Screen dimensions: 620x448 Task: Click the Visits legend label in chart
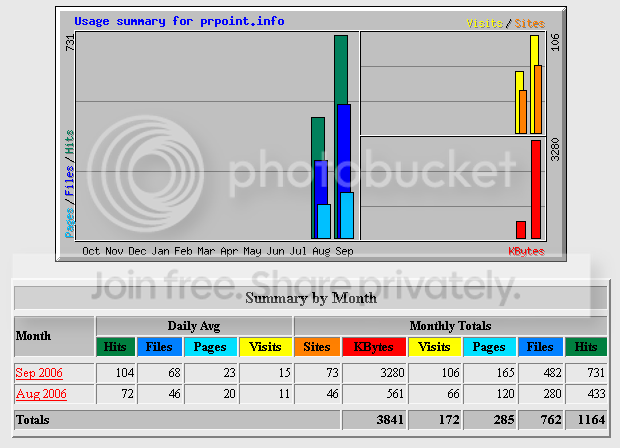[x=484, y=23]
